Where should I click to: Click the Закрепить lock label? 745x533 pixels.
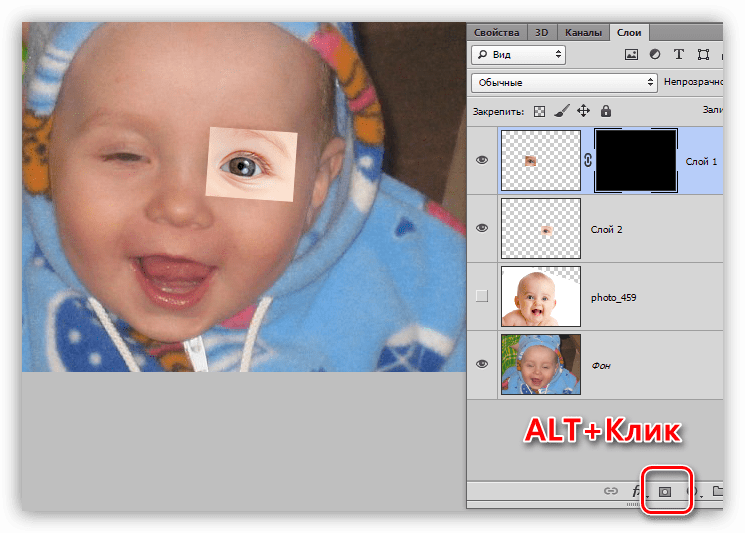(498, 112)
